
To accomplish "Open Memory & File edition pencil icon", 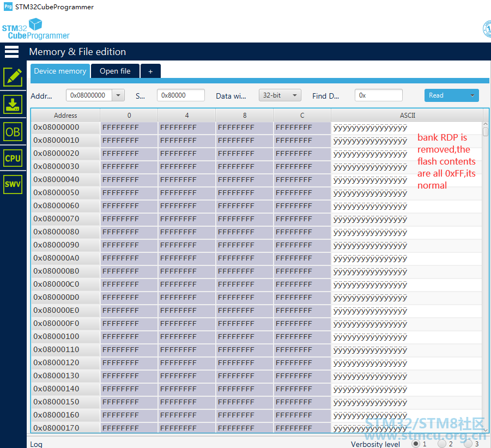I will [13, 77].
